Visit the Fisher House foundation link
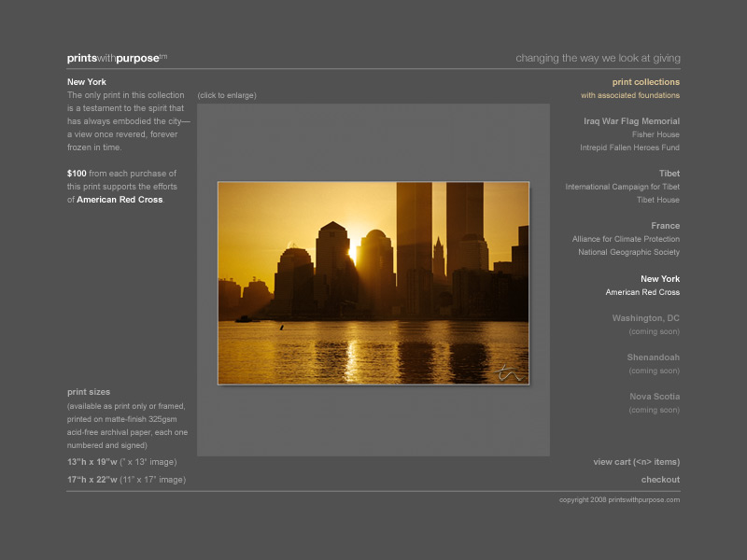The height and width of the screenshot is (560, 747). pyautogui.click(x=655, y=134)
